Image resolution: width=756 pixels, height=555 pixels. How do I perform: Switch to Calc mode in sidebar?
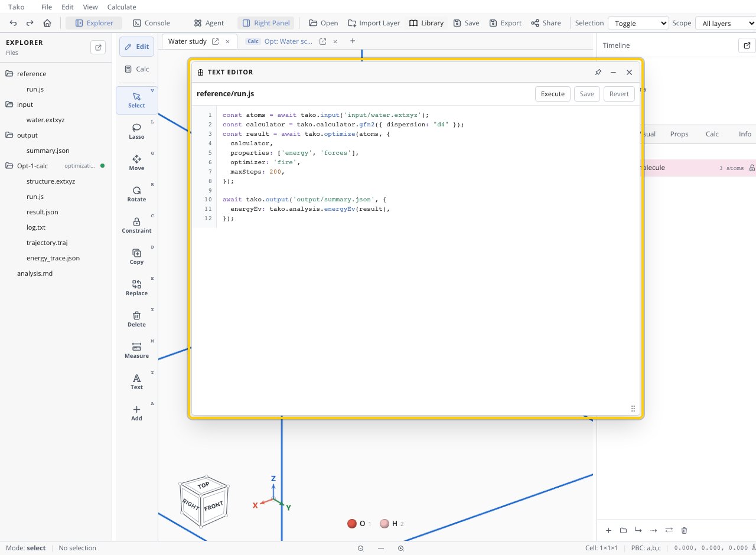(136, 69)
